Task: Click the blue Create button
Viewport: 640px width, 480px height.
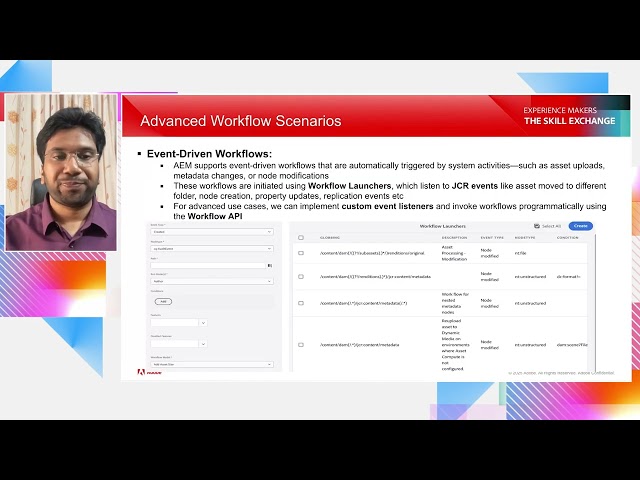Action: pyautogui.click(x=580, y=226)
